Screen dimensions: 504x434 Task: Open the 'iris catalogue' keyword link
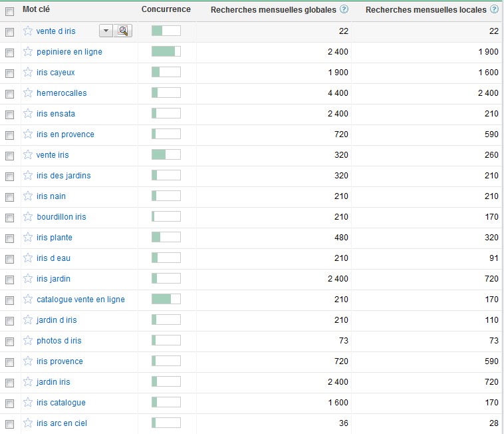coord(61,403)
